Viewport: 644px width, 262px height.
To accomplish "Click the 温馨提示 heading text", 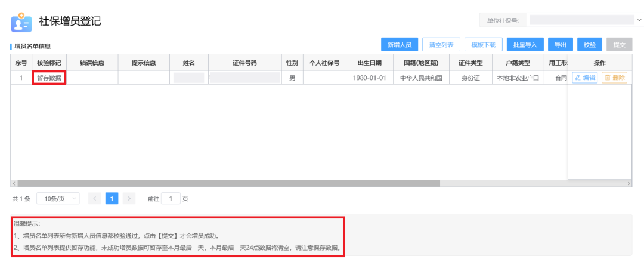I will click(x=26, y=224).
